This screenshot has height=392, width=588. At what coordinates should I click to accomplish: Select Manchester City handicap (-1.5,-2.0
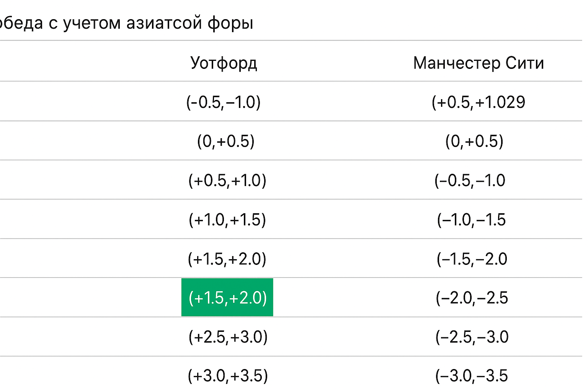(x=472, y=259)
